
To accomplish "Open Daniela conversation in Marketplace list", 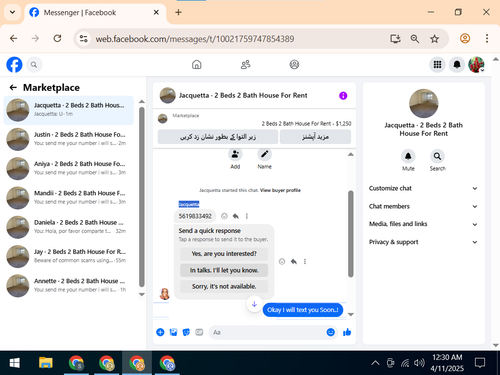I will (69, 227).
